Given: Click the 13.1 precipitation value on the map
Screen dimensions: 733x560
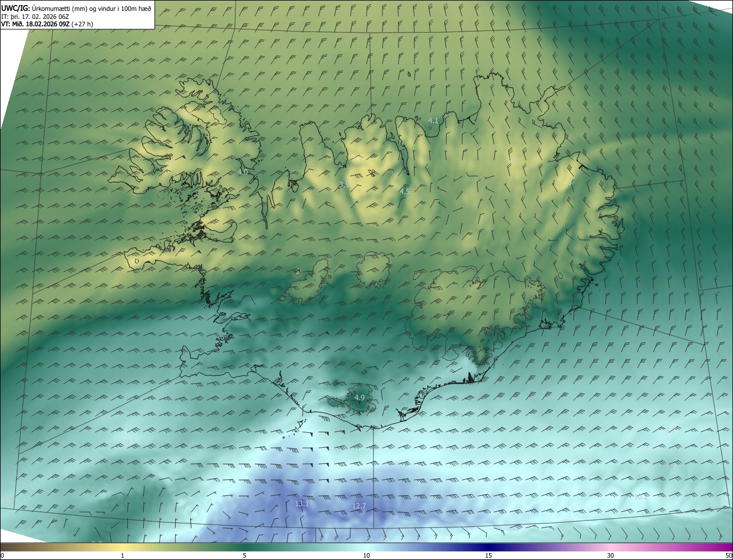Looking at the screenshot, I should point(302,503).
